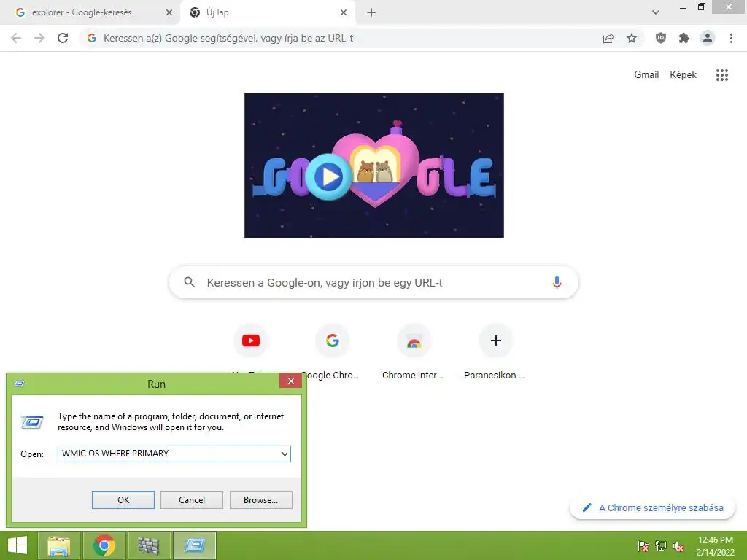This screenshot has height=560, width=747.
Task: Add a shortcut with the plus tile
Action: 495,341
